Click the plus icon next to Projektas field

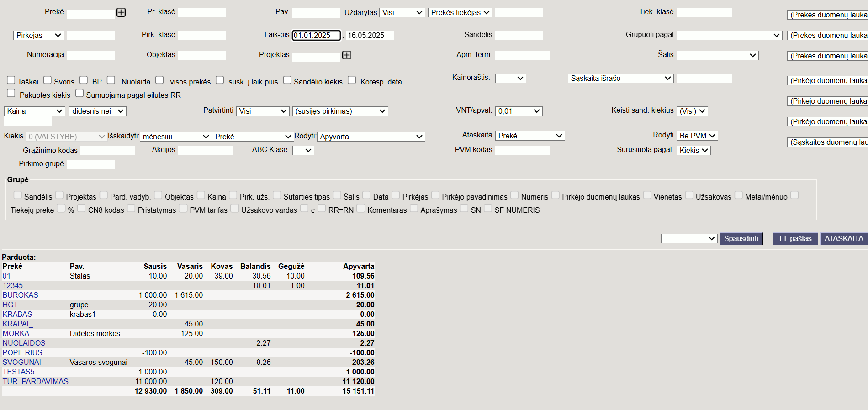(347, 55)
